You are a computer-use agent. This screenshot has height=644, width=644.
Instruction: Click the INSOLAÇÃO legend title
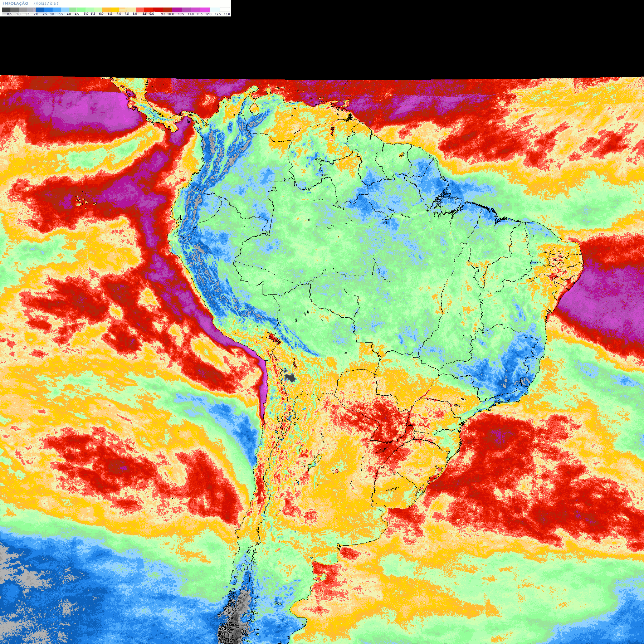[x=16, y=3]
